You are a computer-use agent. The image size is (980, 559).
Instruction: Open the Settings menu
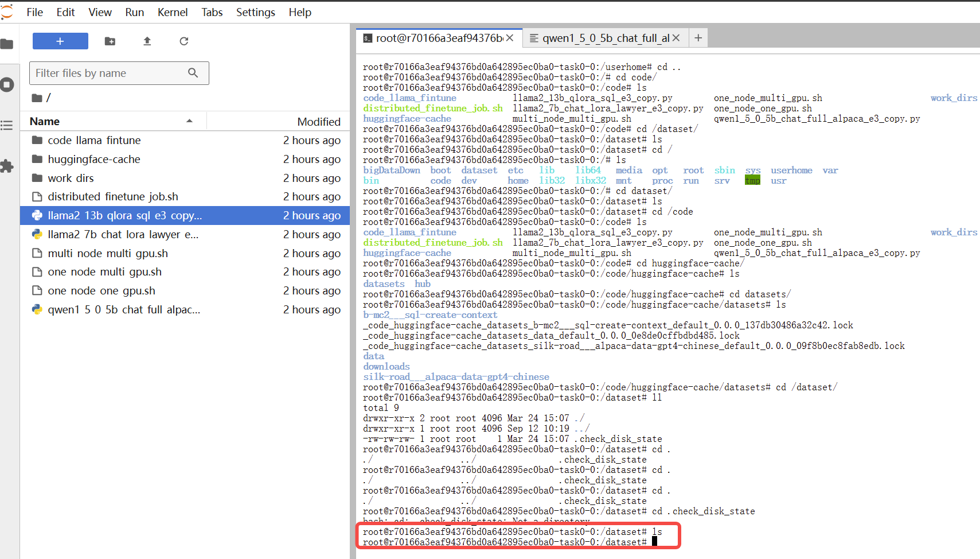point(255,12)
